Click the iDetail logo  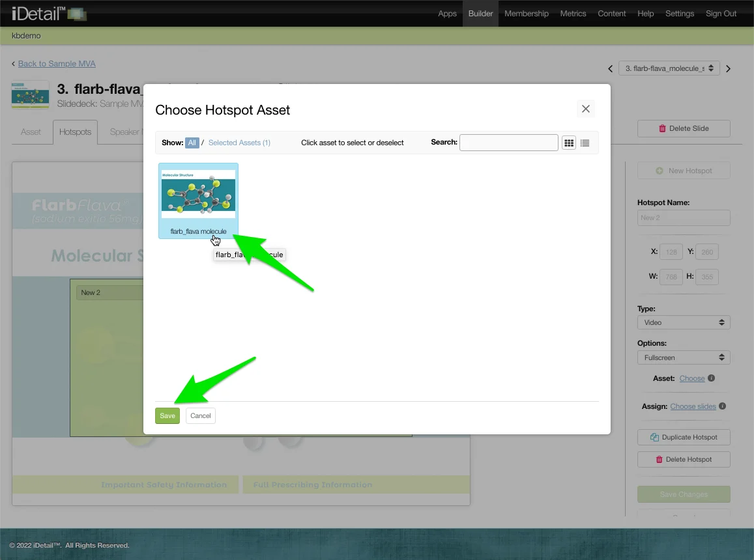point(49,14)
